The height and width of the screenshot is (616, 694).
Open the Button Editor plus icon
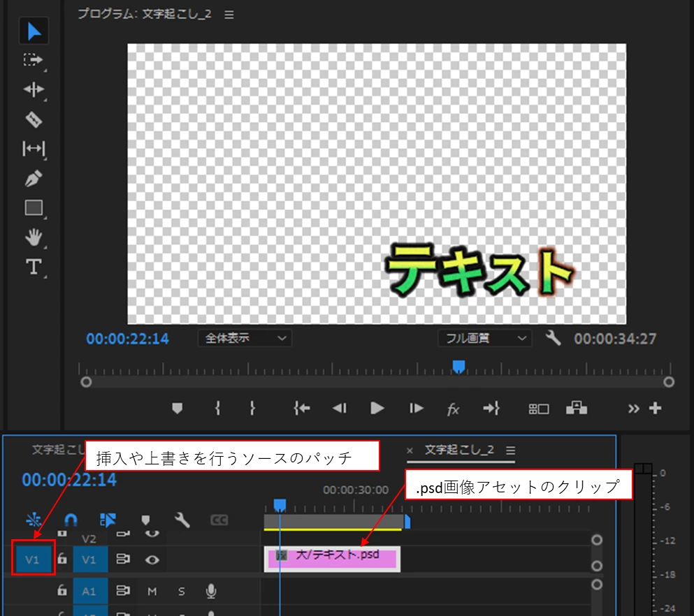point(656,408)
